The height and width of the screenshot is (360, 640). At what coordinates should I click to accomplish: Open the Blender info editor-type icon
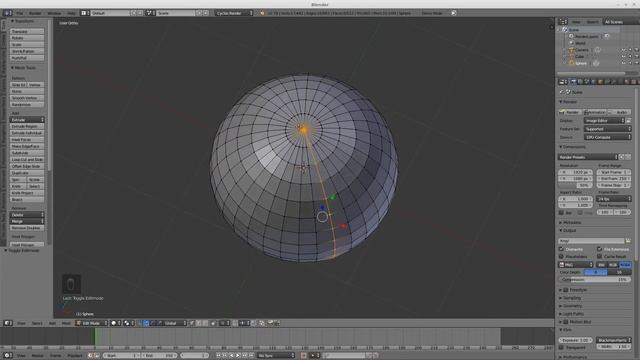(x=7, y=13)
